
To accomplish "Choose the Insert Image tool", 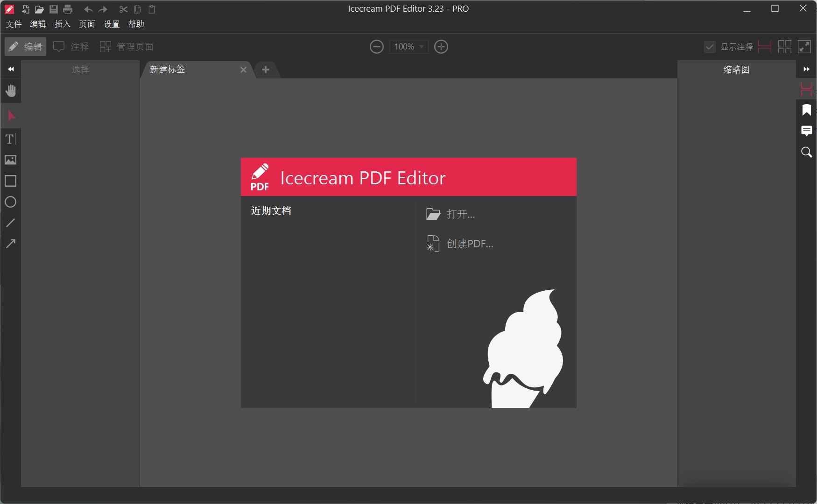I will (10, 160).
